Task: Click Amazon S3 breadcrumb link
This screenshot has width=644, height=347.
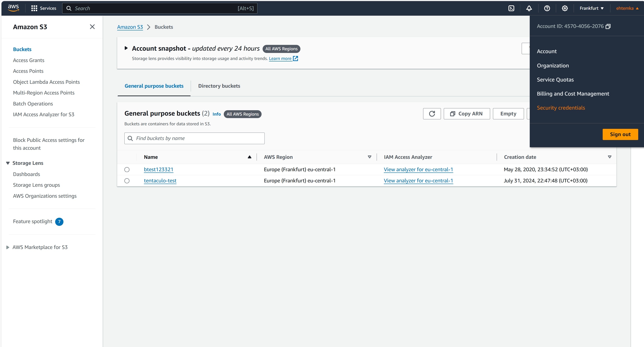Action: point(130,27)
